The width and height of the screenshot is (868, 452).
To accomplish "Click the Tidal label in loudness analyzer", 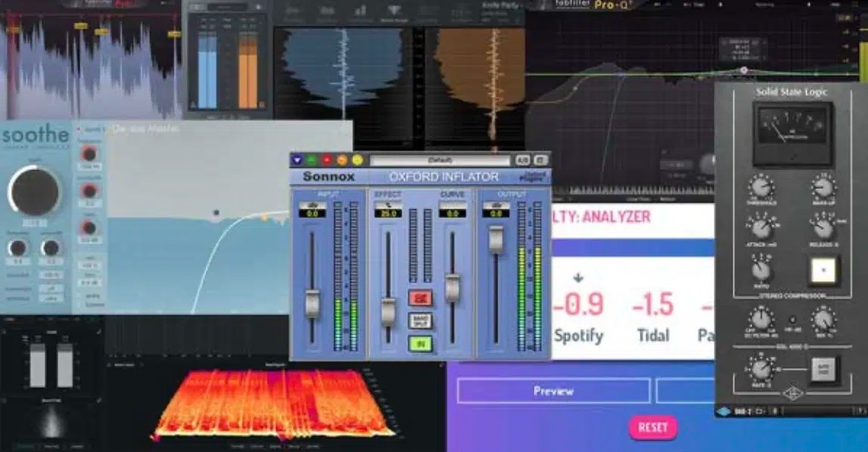I will [x=653, y=336].
